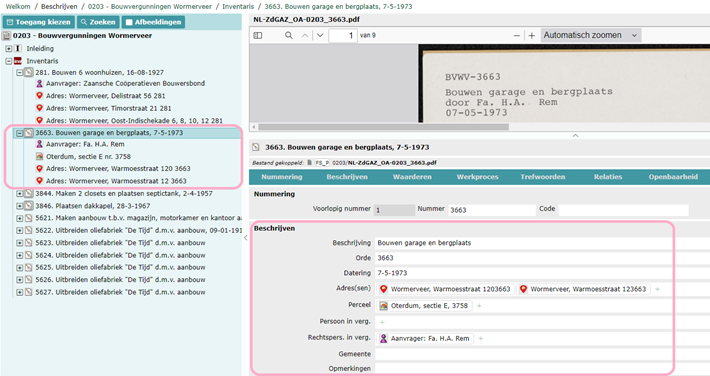
Task: Go to previous PDF page
Action: click(305, 35)
